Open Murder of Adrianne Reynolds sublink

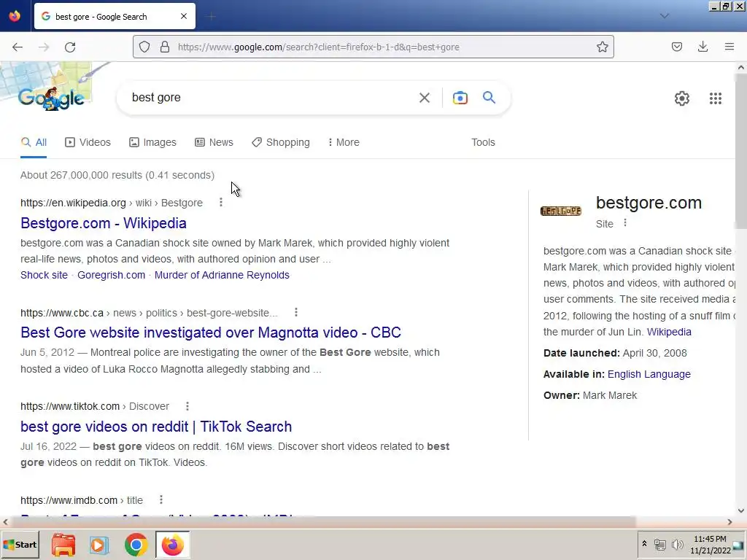tap(222, 275)
